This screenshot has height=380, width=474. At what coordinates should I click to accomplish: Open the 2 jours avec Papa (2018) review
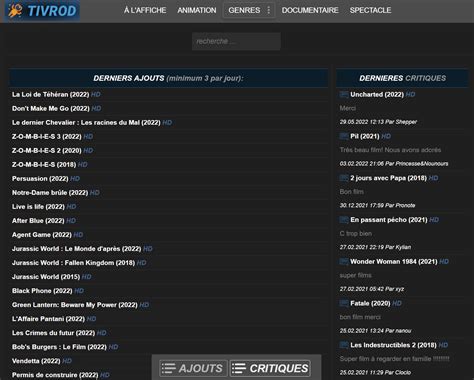pyautogui.click(x=388, y=178)
